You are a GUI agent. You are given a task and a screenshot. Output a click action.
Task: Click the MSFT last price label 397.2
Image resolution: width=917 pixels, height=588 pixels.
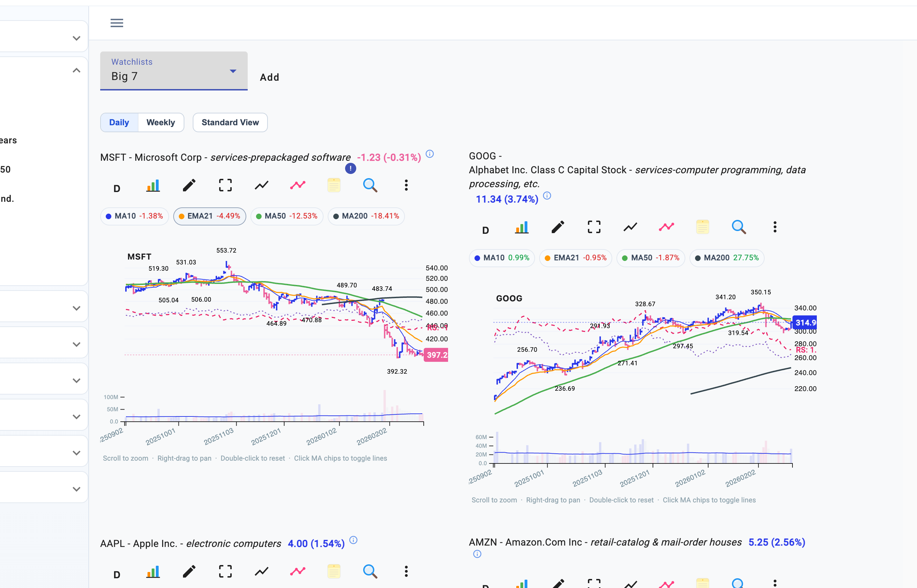[x=436, y=355]
